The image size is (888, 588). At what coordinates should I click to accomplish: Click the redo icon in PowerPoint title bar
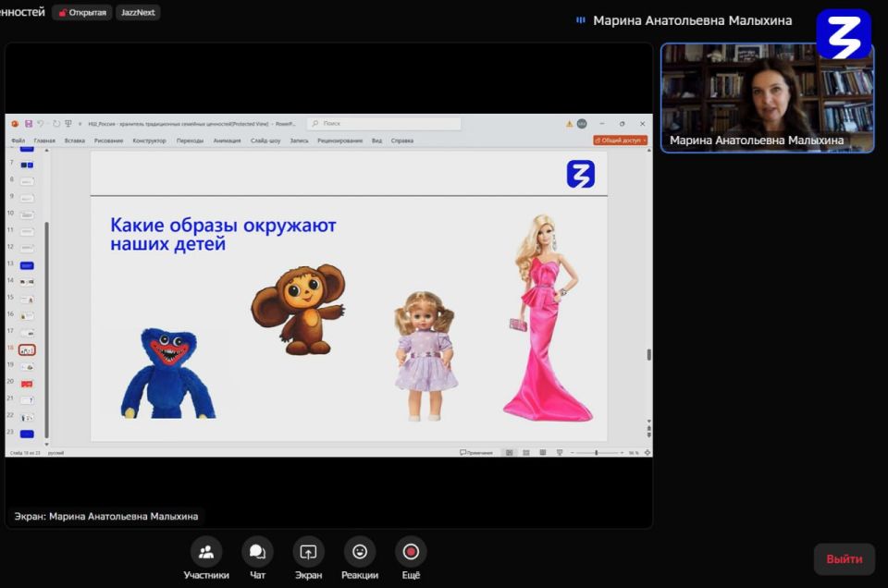tap(56, 123)
